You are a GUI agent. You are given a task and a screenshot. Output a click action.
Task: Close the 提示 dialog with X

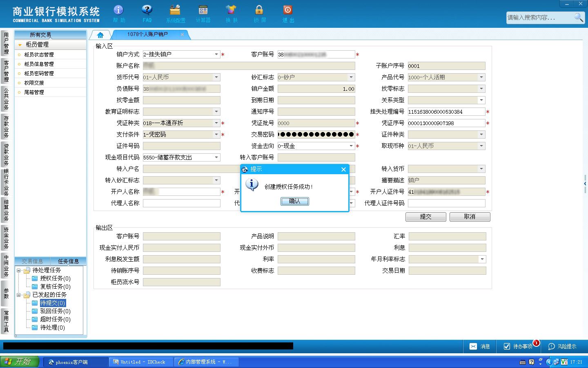pyautogui.click(x=343, y=169)
